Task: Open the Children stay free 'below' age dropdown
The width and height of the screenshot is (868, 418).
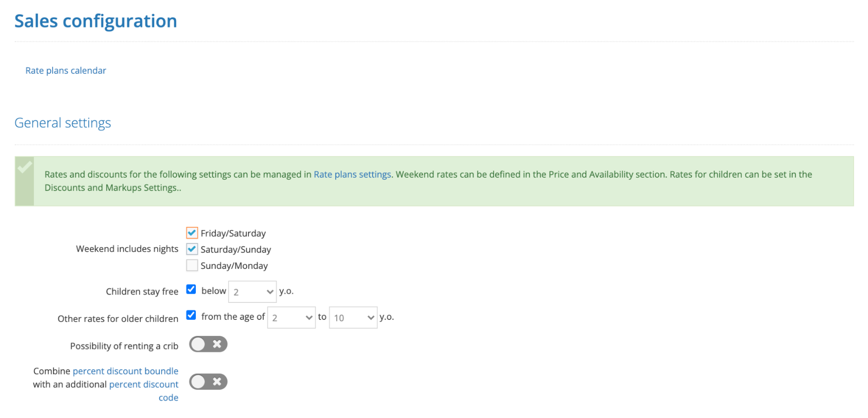Action: [252, 292]
